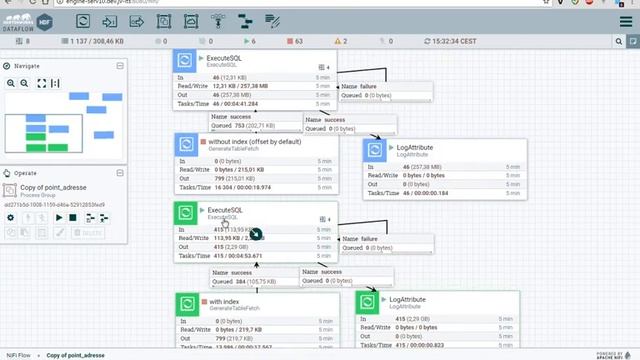Click 'Copy of point_adresse' in the breadcrumb
640x360 pixels.
(x=75, y=356)
